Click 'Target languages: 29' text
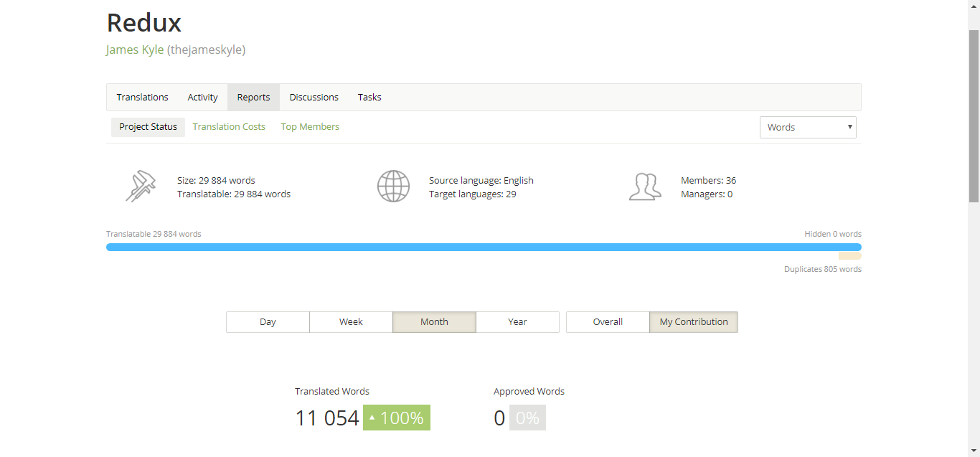 [x=473, y=194]
